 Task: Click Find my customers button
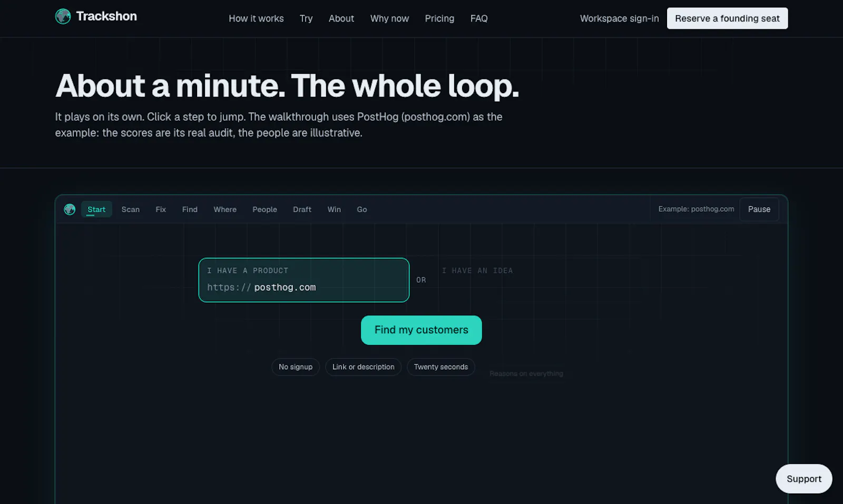coord(421,330)
